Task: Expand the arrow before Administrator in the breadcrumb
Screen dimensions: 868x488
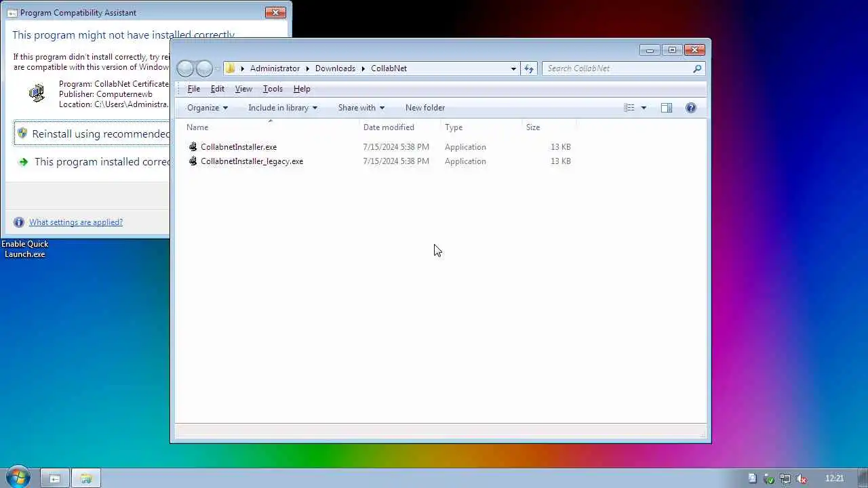Action: coord(242,68)
